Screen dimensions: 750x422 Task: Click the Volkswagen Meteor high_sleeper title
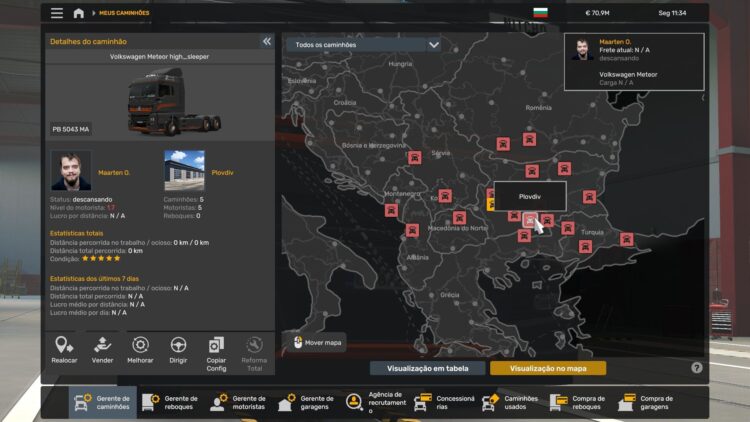click(159, 56)
